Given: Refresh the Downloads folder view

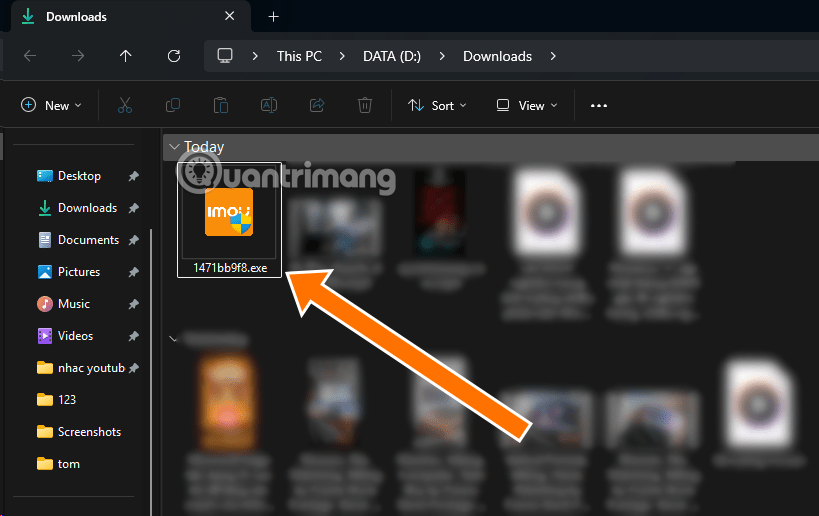Looking at the screenshot, I should 174,55.
